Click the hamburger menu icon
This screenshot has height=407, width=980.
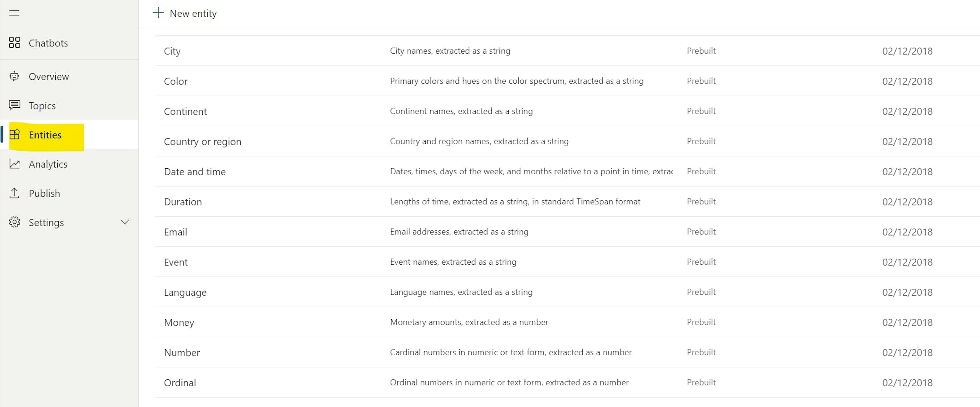click(14, 13)
